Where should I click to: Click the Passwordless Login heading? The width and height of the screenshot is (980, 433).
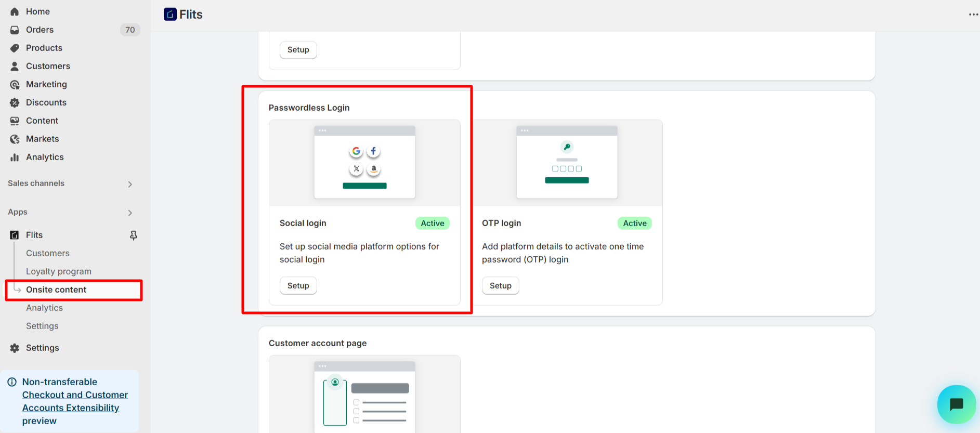point(309,108)
